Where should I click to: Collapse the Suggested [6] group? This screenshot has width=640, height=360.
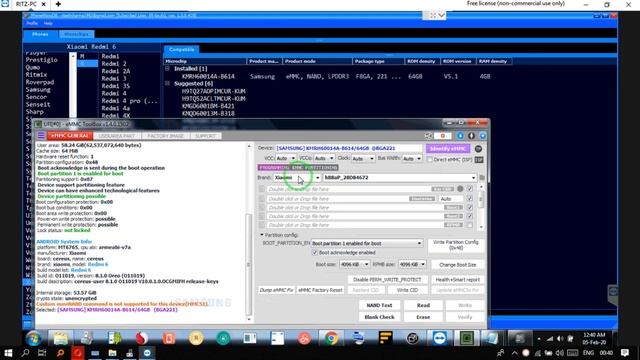coord(167,83)
